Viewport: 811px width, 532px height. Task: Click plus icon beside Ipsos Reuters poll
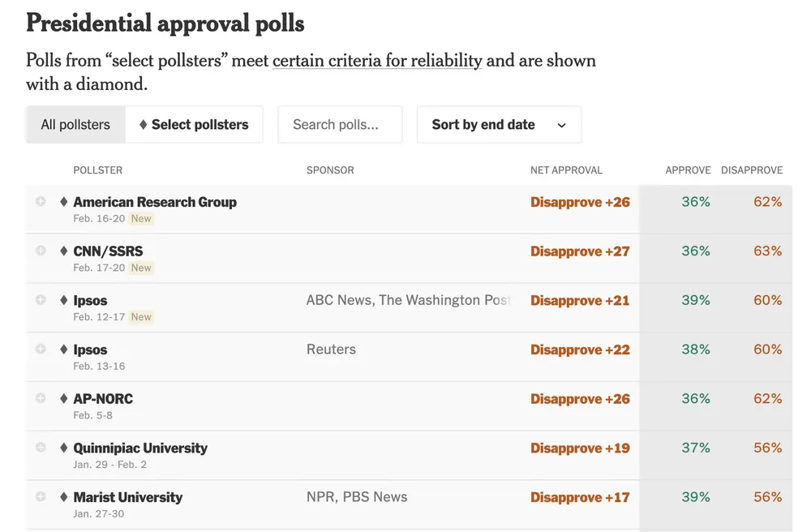[41, 349]
